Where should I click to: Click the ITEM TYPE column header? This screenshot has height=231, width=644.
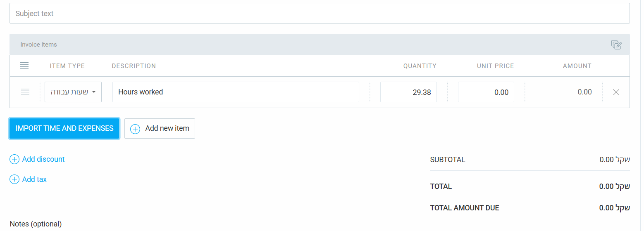pos(67,66)
